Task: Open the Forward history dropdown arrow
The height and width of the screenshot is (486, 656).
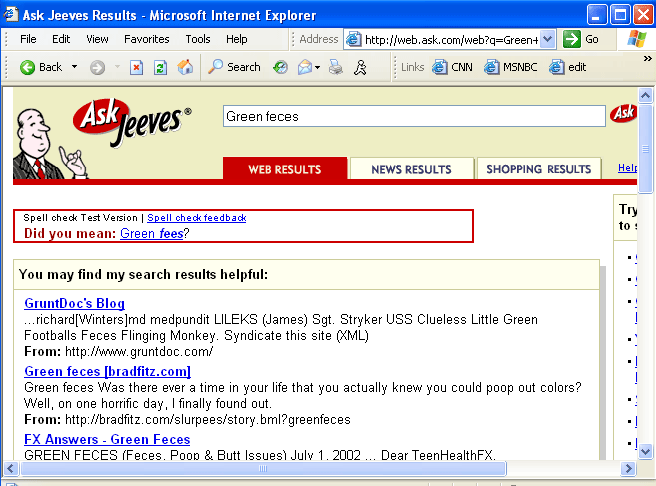Action: 117,67
